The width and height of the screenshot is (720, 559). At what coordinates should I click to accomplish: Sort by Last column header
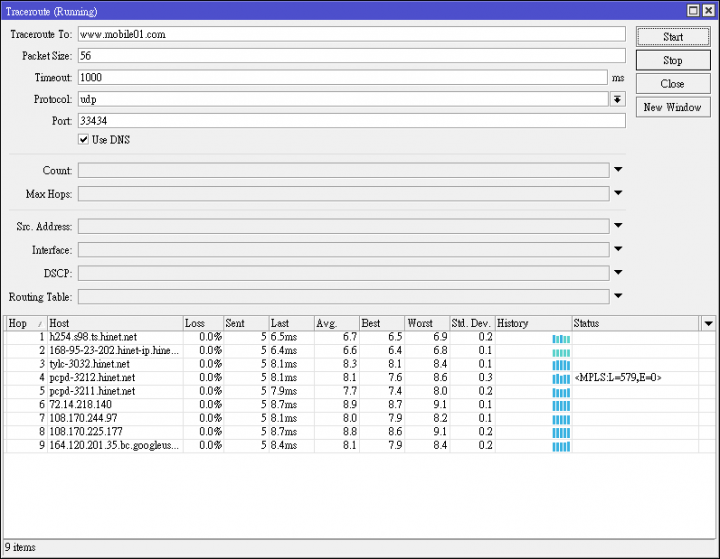click(x=292, y=323)
